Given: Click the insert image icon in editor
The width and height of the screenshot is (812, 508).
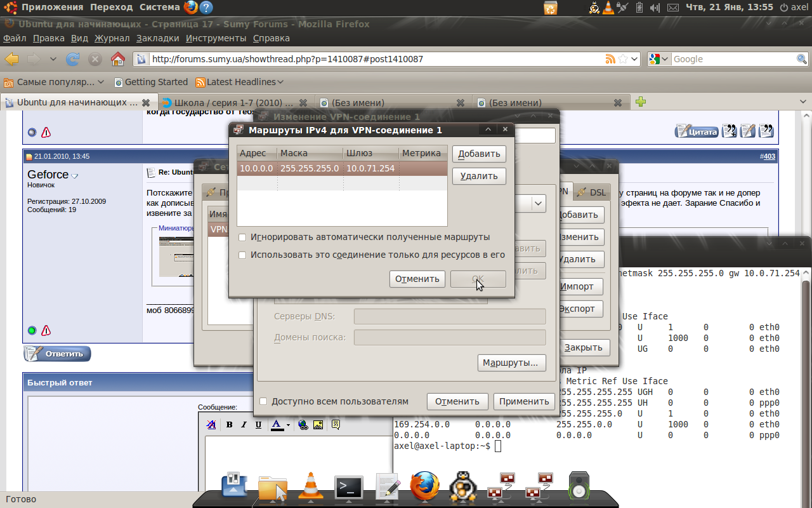Looking at the screenshot, I should 318,425.
